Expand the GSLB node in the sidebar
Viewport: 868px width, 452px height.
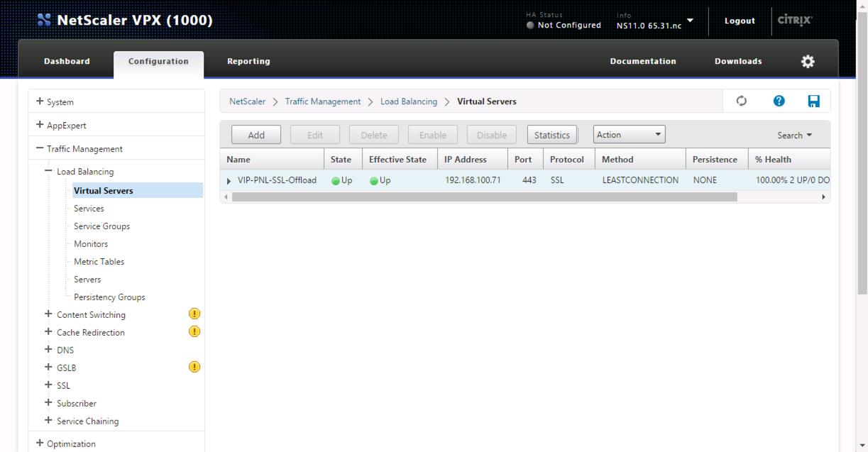point(48,367)
